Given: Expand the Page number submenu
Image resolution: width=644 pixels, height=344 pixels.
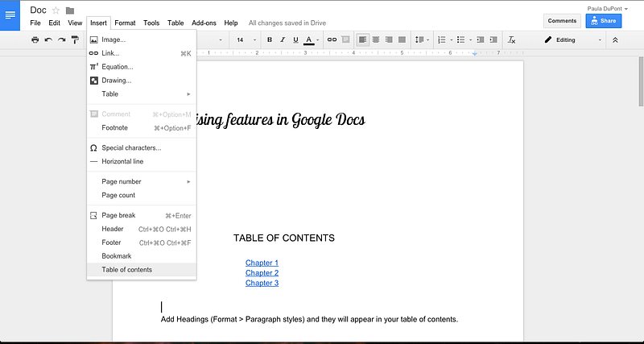Looking at the screenshot, I should [x=142, y=181].
